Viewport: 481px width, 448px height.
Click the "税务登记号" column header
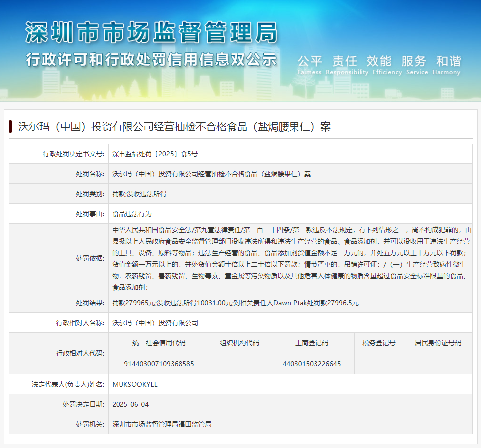[379, 343]
